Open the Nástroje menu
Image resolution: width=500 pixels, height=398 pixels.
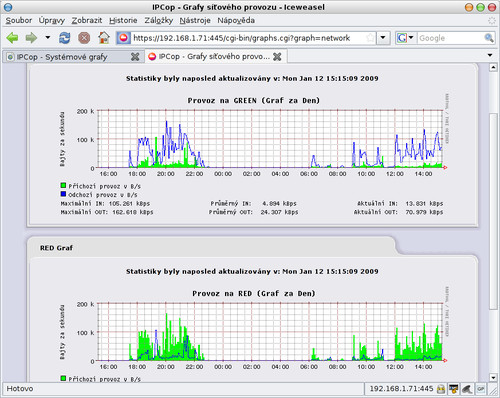click(195, 20)
